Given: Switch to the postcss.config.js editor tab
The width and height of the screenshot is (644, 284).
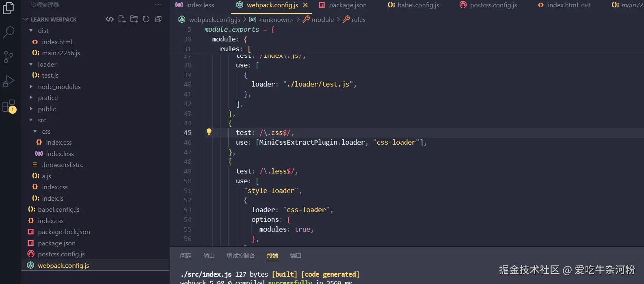Looking at the screenshot, I should pos(488,5).
